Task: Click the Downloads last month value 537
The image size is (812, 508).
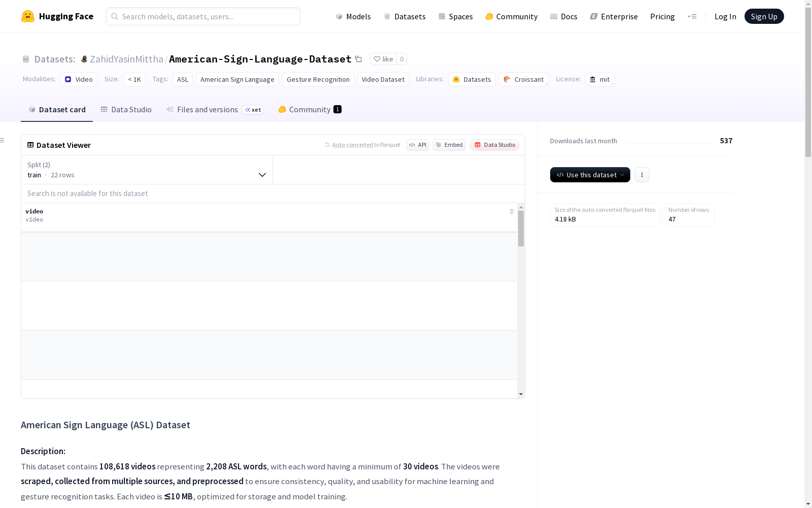Action: (x=726, y=141)
